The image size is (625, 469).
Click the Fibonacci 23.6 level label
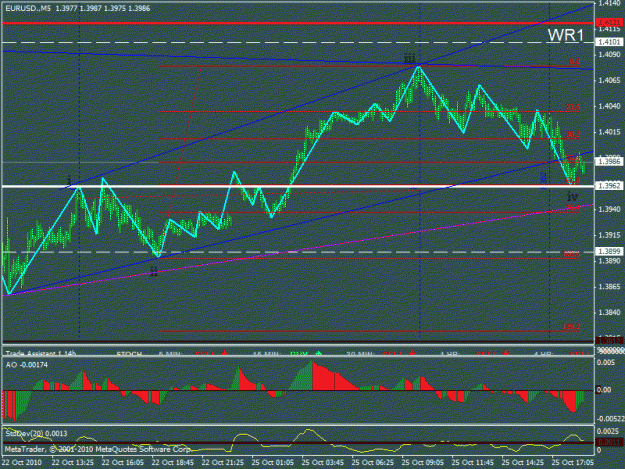(573, 107)
